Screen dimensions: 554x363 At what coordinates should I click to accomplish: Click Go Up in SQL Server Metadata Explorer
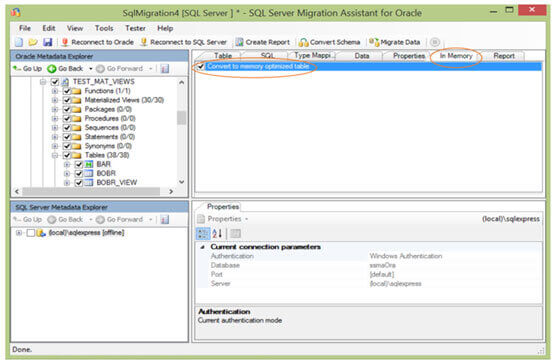(x=27, y=219)
